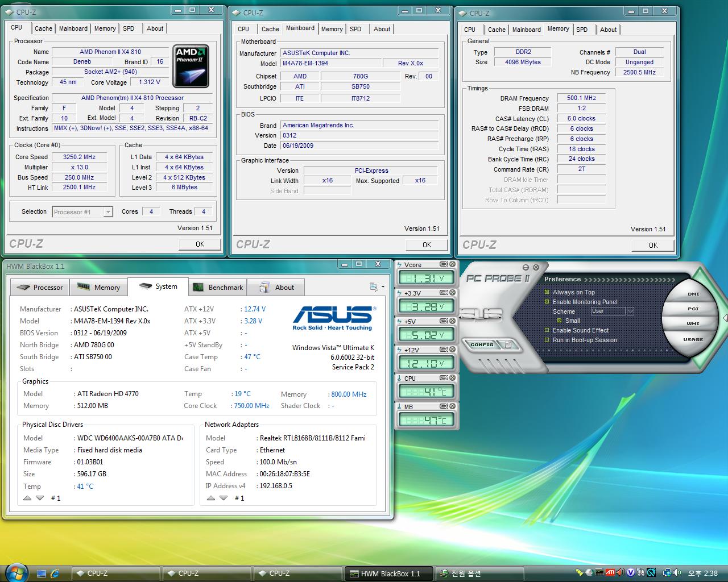Click the Vcore 1.31 V display
Viewport: 728px width, 582px height.
[x=427, y=278]
